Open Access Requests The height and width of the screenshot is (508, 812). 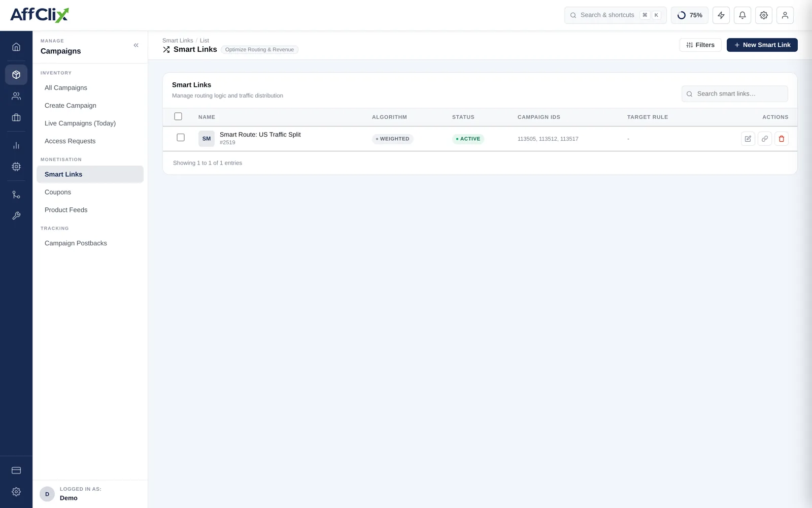point(90,141)
